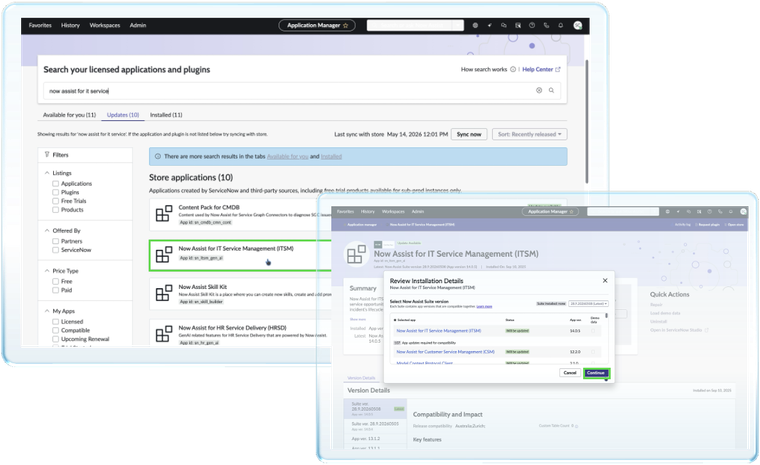Image resolution: width=760 pixels, height=465 pixels.
Task: Close the Review Installation Details dialog
Action: [x=605, y=280]
